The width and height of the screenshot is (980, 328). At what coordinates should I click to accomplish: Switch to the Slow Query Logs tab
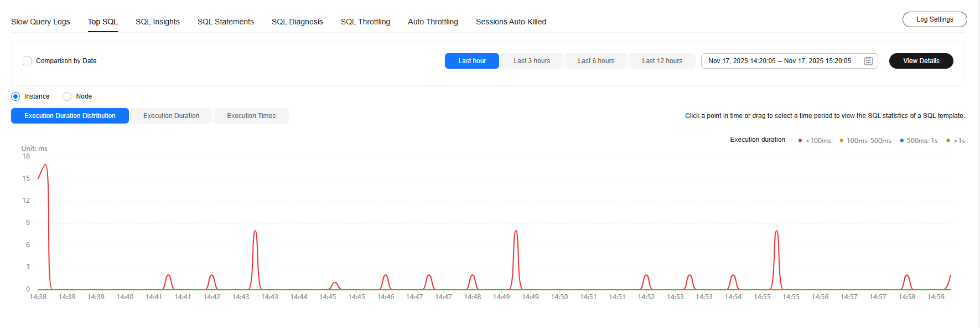[40, 22]
